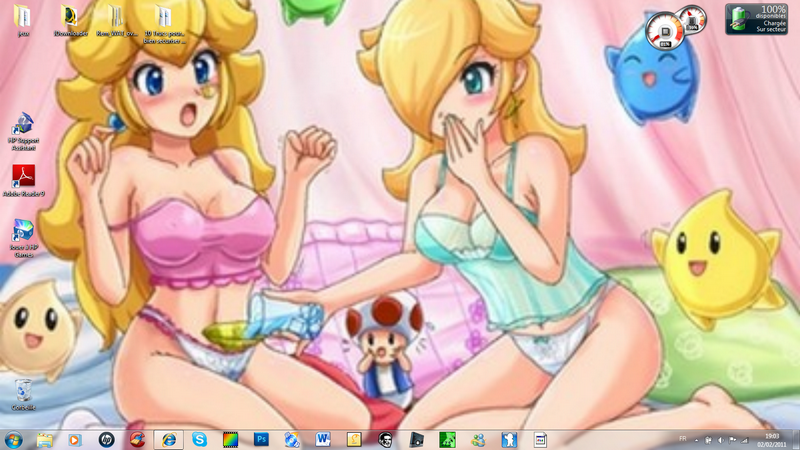Select the Adobe Reader 9 desktop shortcut
This screenshot has width=800, height=450.
23,181
